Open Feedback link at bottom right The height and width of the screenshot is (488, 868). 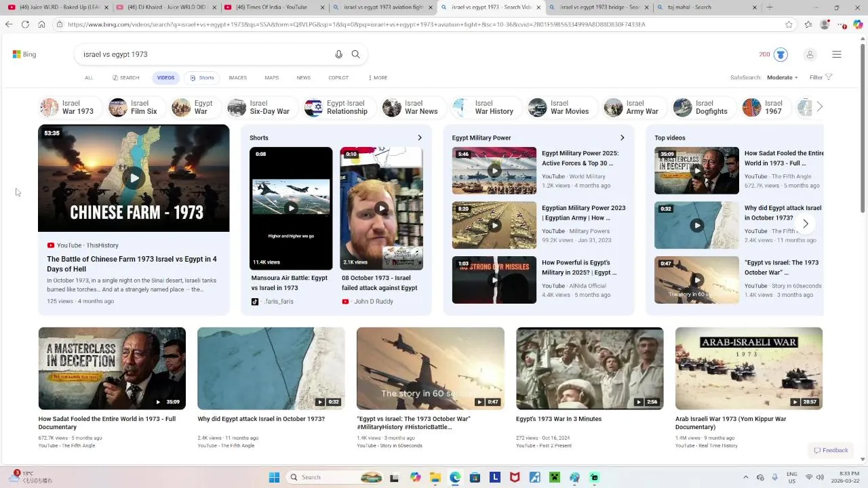click(x=831, y=450)
